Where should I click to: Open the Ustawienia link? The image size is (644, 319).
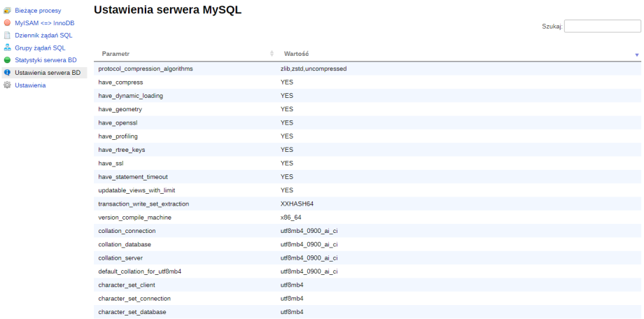point(30,85)
